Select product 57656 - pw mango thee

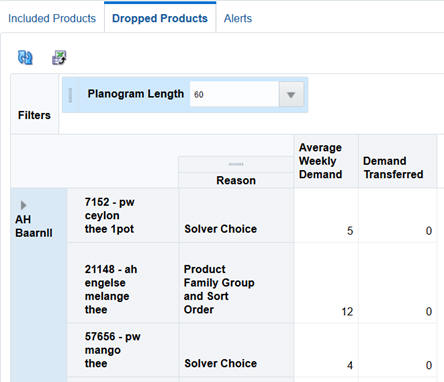coord(112,350)
